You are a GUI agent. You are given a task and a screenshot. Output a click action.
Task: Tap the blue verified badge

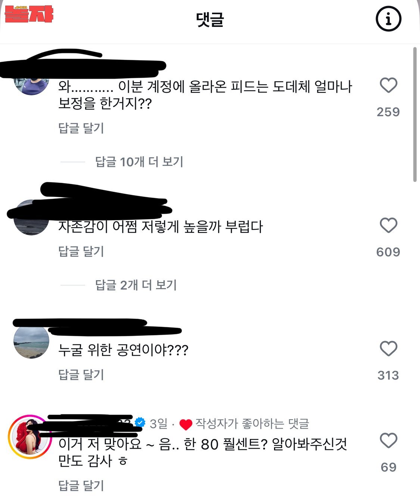[x=140, y=423]
